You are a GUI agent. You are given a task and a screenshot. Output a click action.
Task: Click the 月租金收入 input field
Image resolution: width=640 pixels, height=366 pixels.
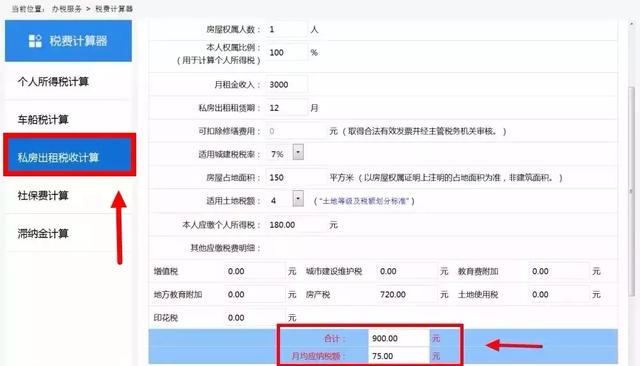tap(287, 84)
